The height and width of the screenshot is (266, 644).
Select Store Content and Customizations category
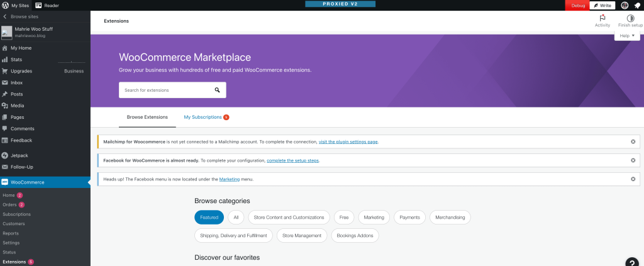point(289,217)
